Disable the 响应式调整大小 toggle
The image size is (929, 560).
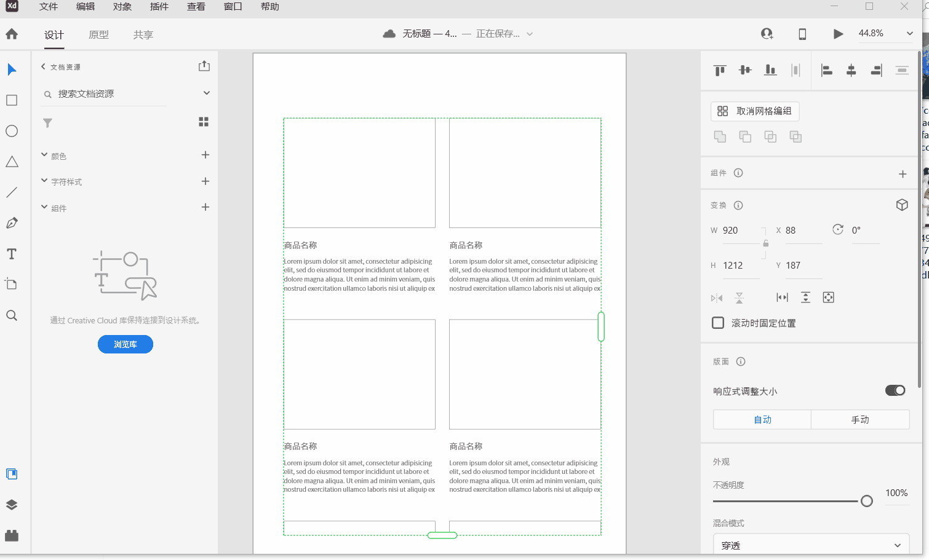pyautogui.click(x=895, y=390)
